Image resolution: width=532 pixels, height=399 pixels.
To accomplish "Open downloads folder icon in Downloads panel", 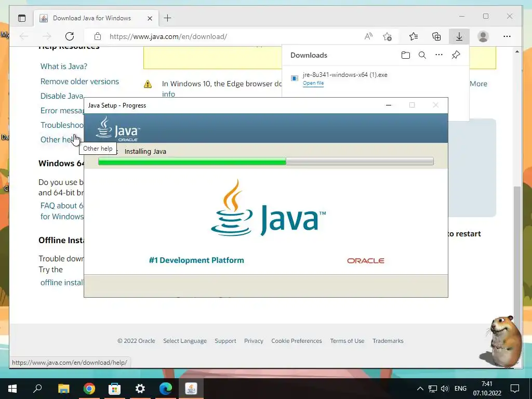I will 405,55.
